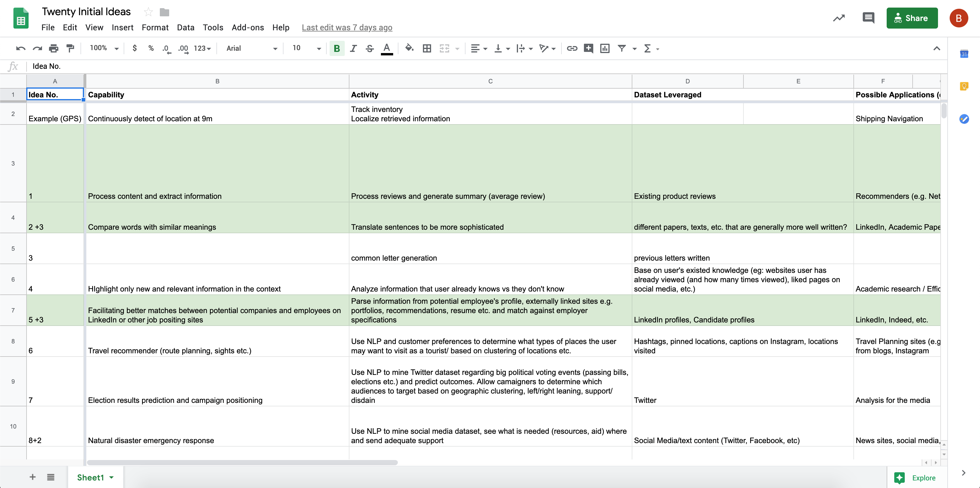
Task: Select column C header
Action: 490,81
